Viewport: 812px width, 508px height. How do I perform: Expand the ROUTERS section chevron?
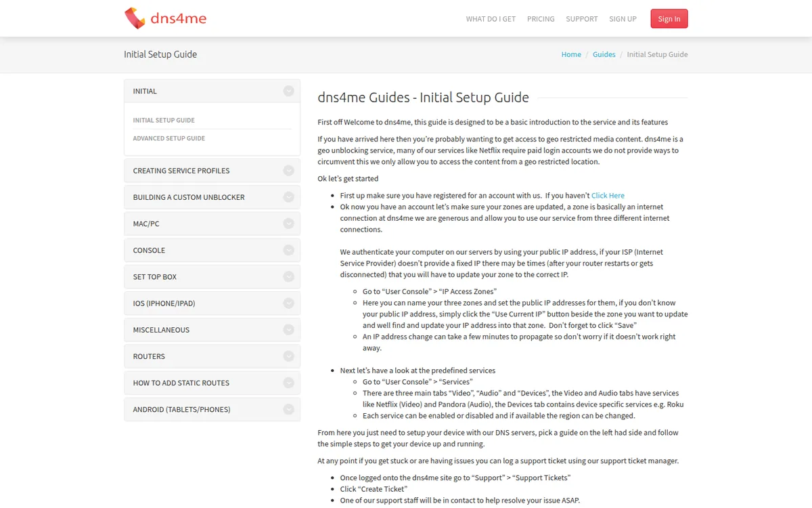tap(289, 356)
